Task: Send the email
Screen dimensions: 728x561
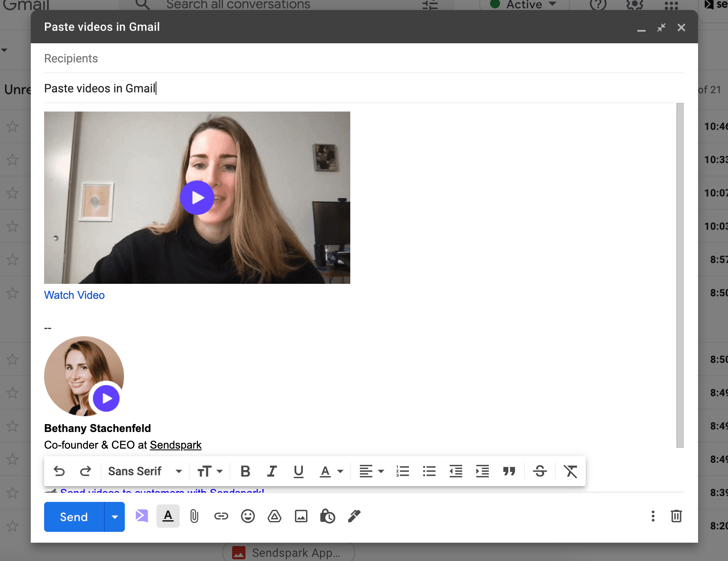Action: [74, 517]
